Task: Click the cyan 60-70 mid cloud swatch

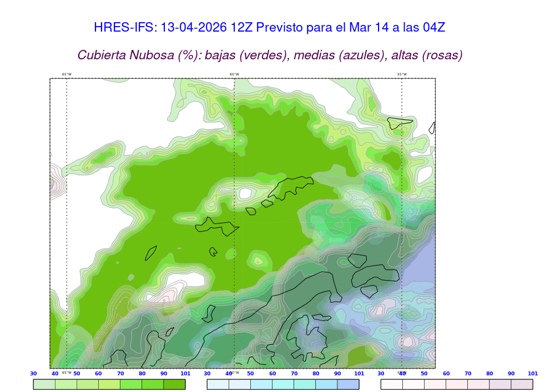Action: [x=283, y=384]
